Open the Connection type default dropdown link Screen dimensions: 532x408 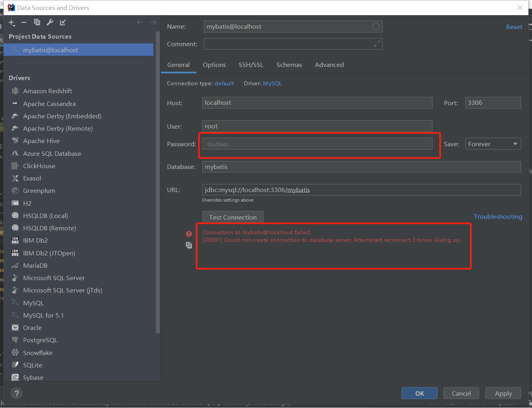(x=224, y=83)
